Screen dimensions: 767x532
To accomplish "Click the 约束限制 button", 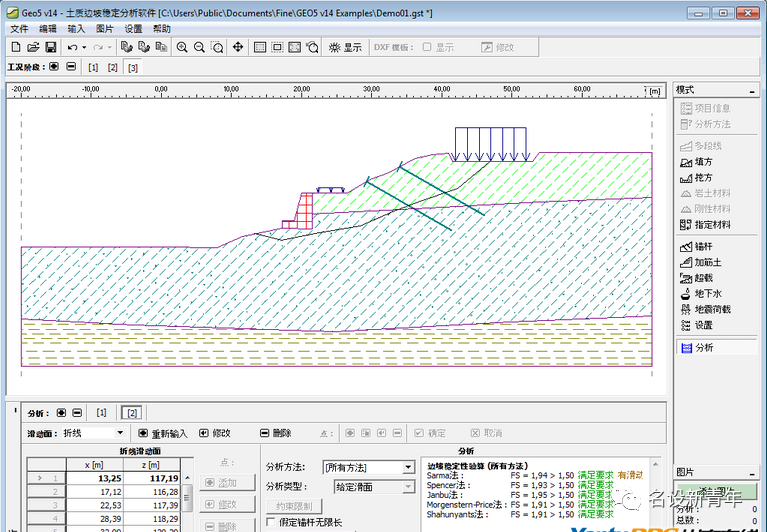I will click(x=294, y=506).
